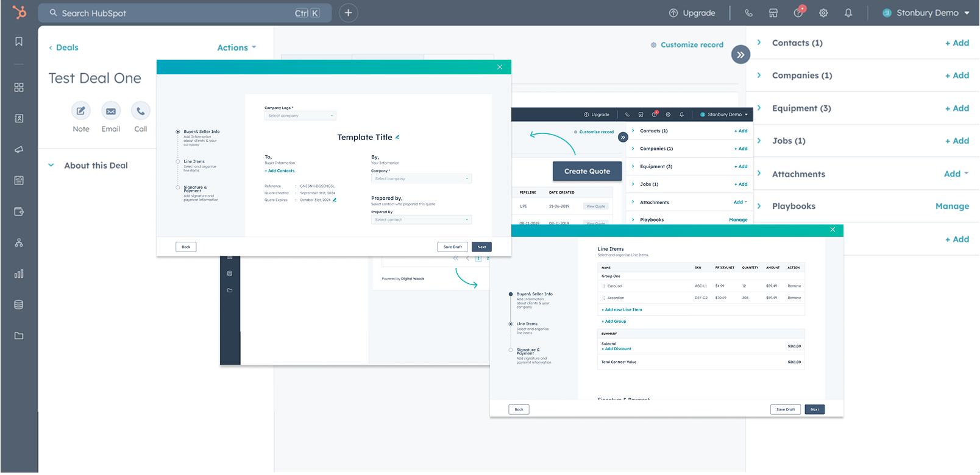Click + Add Contacts under Buyer Information
Screen dimensions: 980x475
tap(280, 171)
